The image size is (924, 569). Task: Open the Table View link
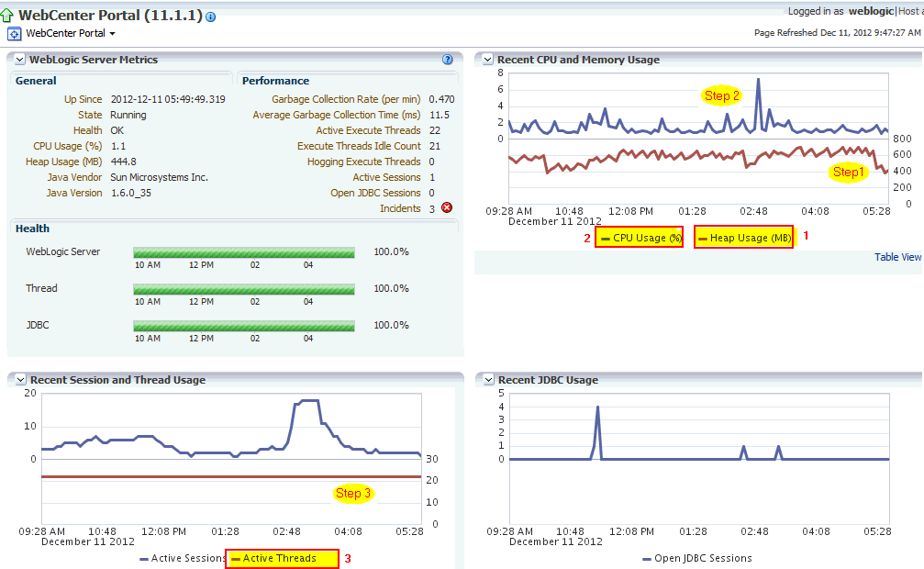[x=897, y=257]
